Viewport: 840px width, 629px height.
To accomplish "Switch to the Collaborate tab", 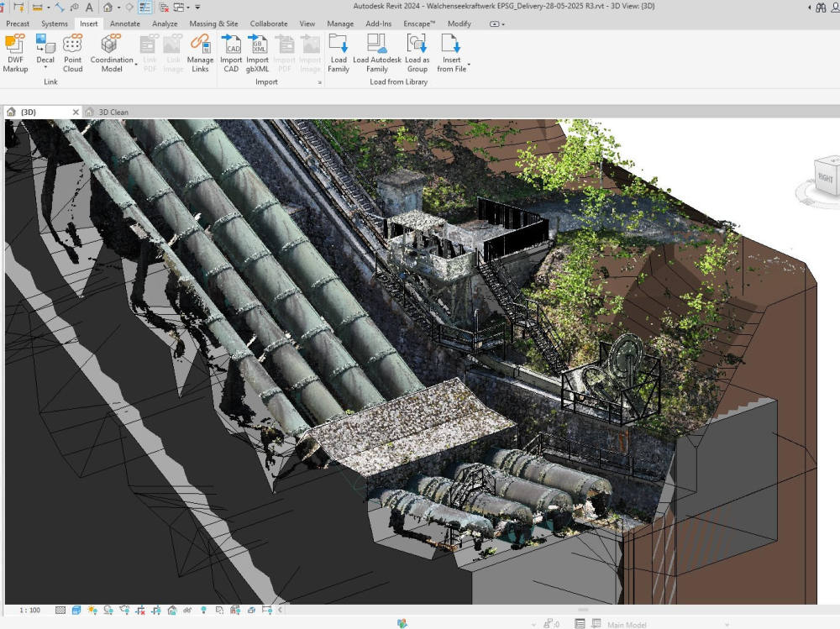I will point(269,24).
